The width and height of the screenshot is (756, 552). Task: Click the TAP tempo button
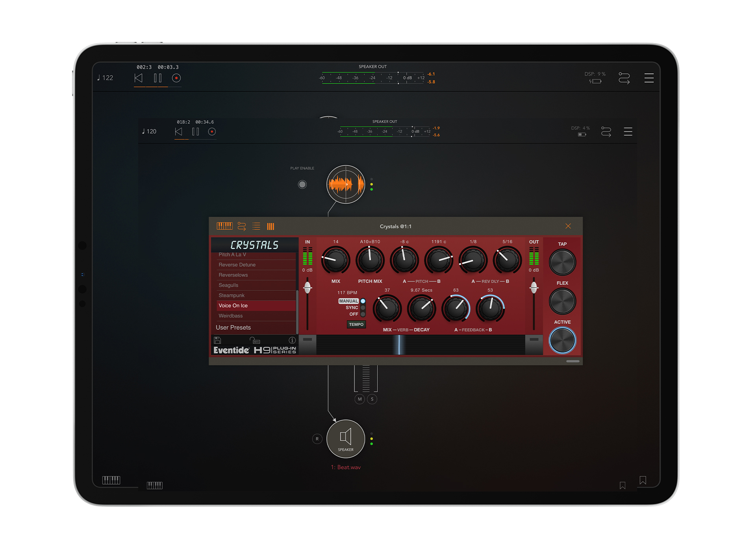[562, 262]
